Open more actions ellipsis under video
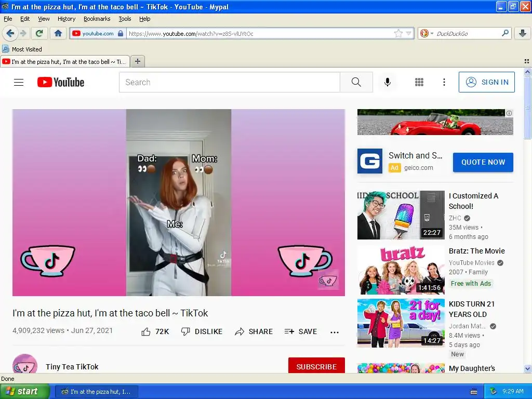532x399 pixels. coord(335,332)
